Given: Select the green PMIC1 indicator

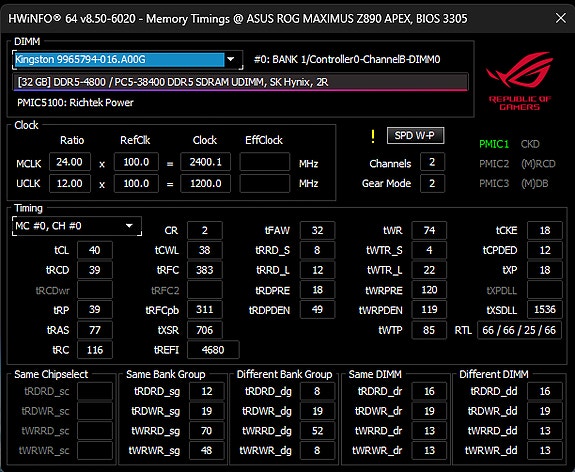Looking at the screenshot, I should tap(494, 144).
